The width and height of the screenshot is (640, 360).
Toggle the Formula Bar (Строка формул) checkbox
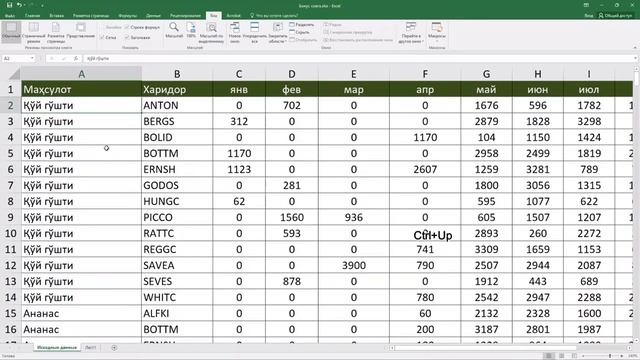(142, 27)
